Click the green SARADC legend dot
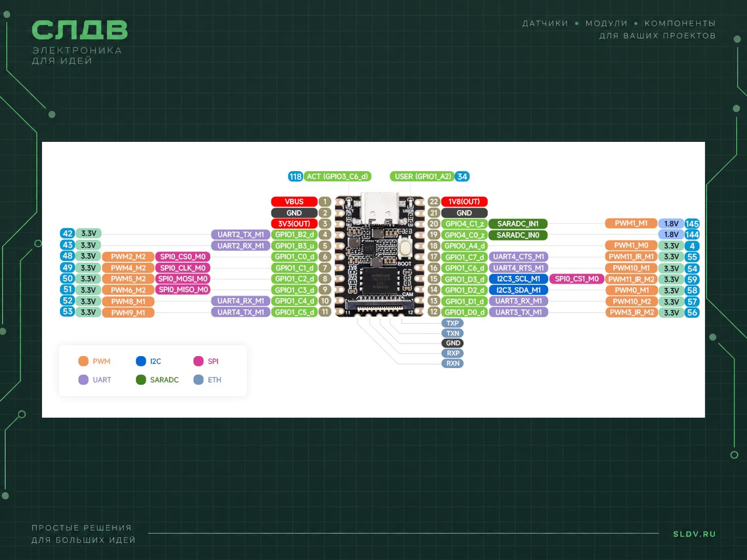 coord(141,380)
